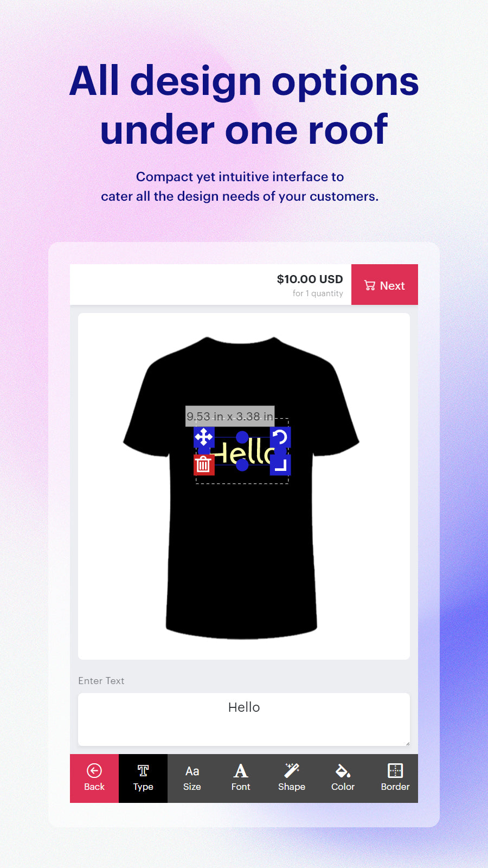488x868 pixels.
Task: Open the Type tool
Action: point(143,778)
